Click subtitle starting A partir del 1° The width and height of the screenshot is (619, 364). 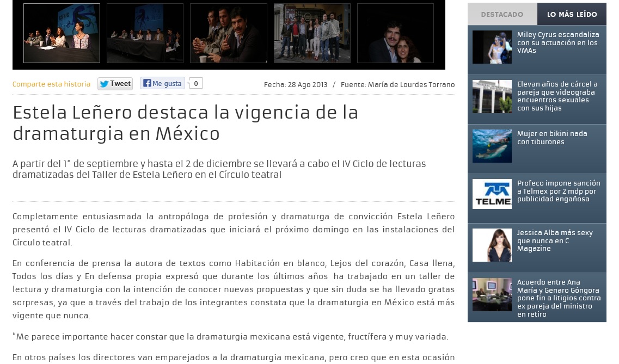click(219, 169)
